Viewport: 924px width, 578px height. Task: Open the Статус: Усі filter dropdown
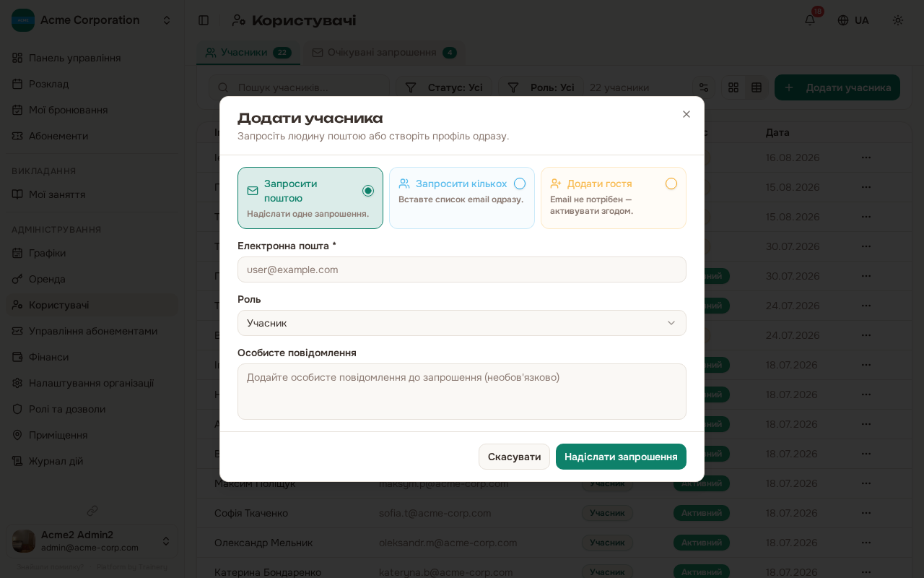444,87
